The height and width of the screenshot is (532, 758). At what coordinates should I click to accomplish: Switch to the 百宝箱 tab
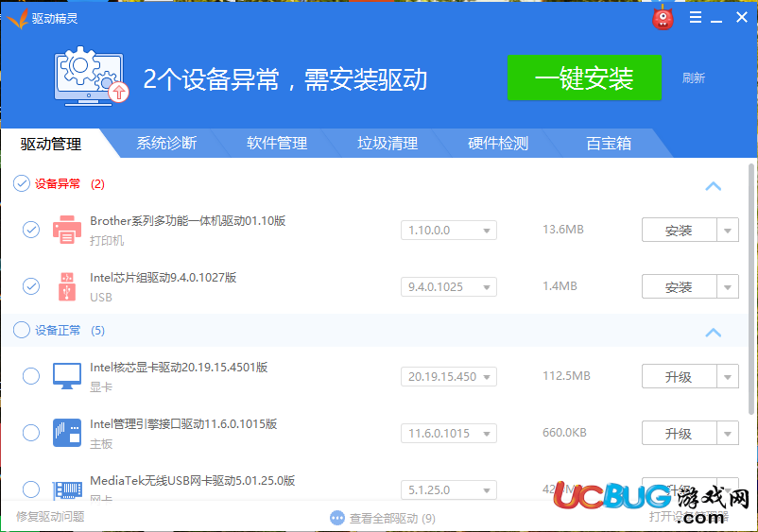click(609, 143)
